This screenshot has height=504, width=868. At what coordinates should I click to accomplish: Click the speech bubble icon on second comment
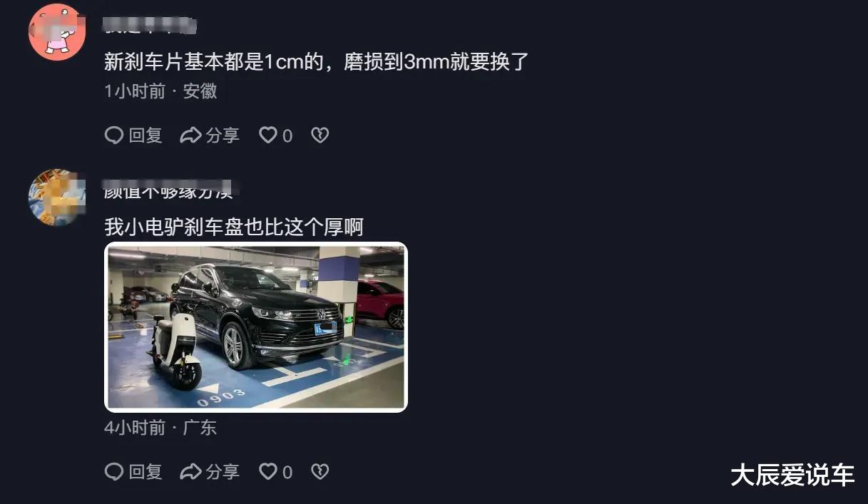point(114,471)
